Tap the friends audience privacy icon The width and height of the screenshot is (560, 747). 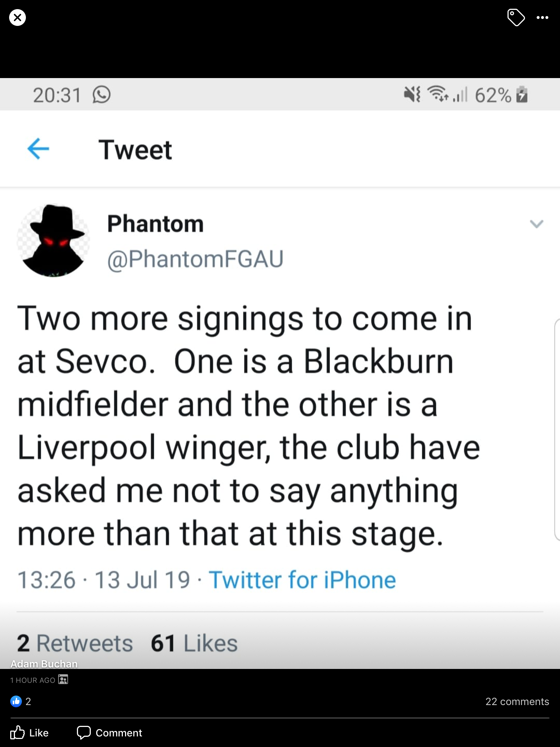point(63,680)
